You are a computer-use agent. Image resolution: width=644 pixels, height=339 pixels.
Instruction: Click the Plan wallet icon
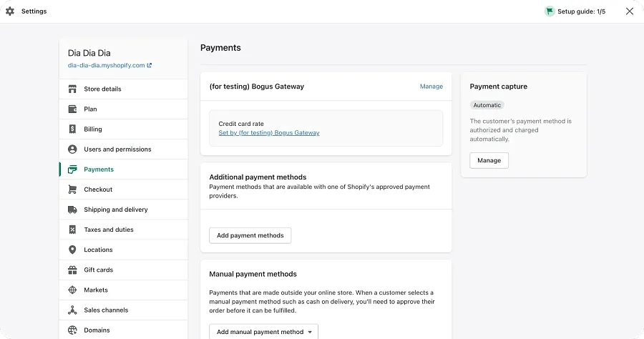point(72,109)
